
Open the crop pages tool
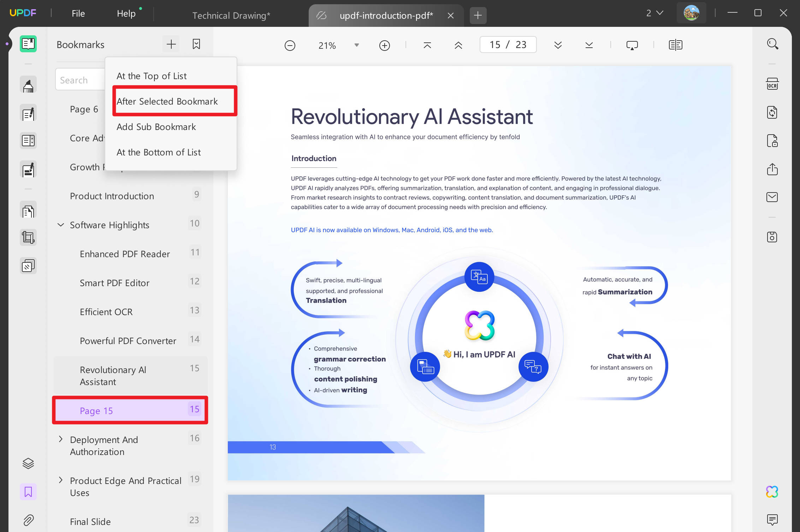[28, 237]
